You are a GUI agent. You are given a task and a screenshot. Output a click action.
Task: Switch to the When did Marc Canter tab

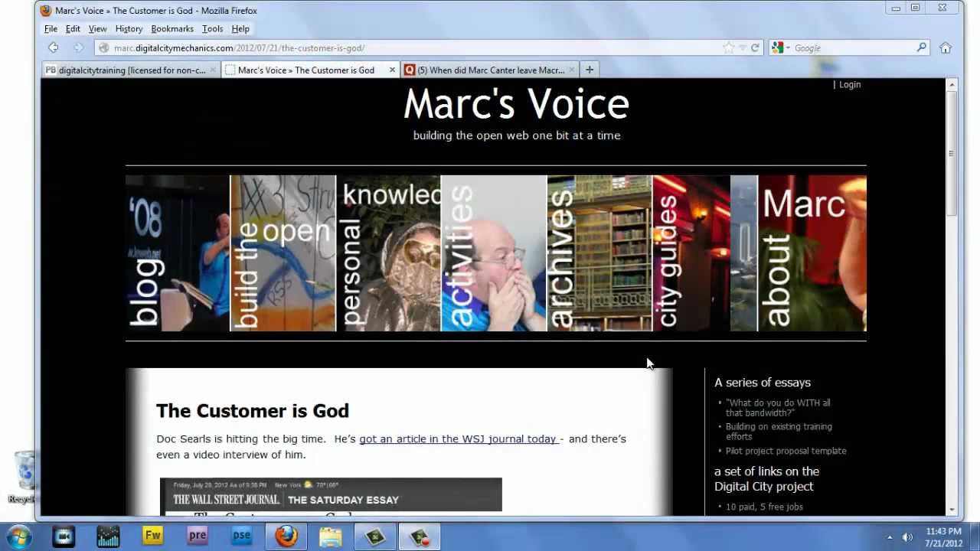[490, 70]
